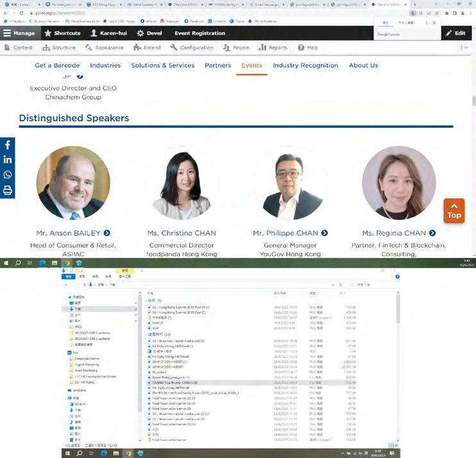Open the Reports admin menu
This screenshot has width=476, height=458.
click(x=273, y=47)
